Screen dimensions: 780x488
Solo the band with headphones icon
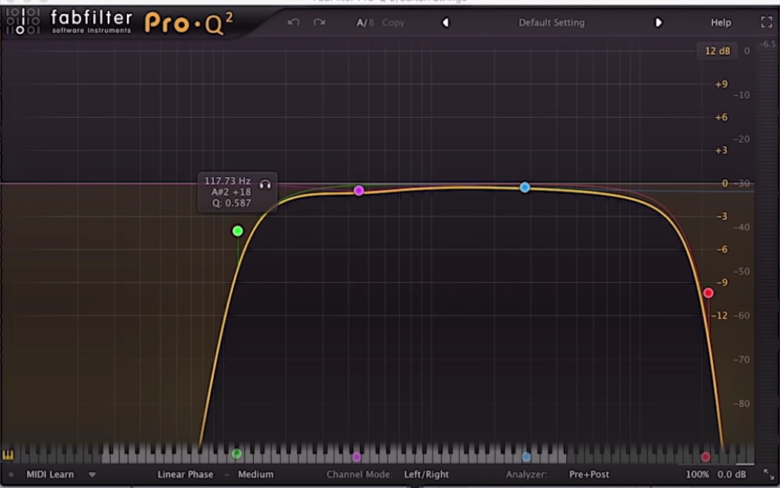(265, 185)
